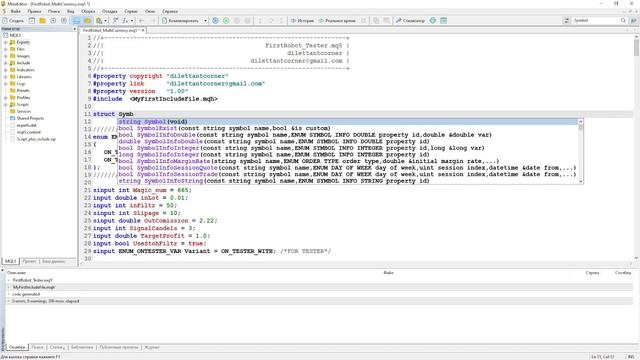Click the search options icon left of search field
The height and width of the screenshot is (360, 640).
[567, 20]
